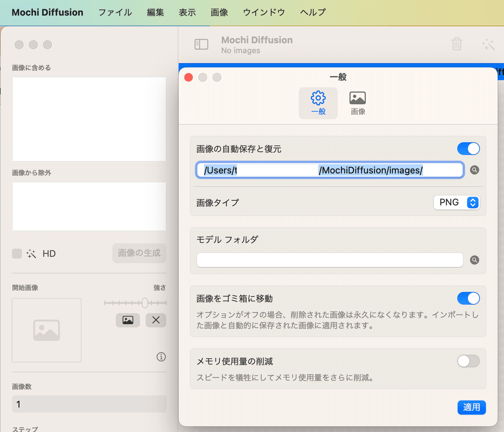504x432 pixels.
Task: Open the ファイル menu
Action: 115,12
